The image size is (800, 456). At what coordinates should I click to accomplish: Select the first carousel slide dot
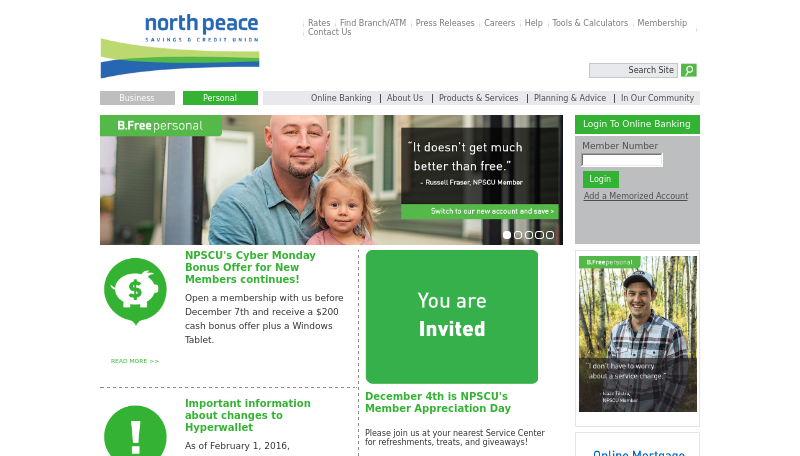coord(507,235)
